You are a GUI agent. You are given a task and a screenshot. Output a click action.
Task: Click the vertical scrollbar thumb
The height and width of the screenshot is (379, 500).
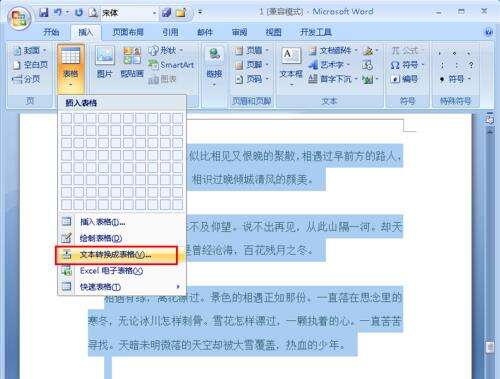tap(489, 347)
